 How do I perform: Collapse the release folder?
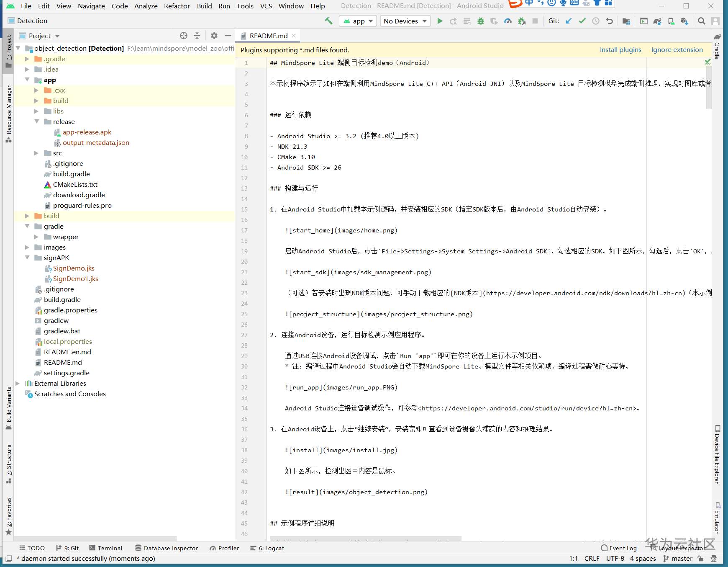[x=36, y=121]
